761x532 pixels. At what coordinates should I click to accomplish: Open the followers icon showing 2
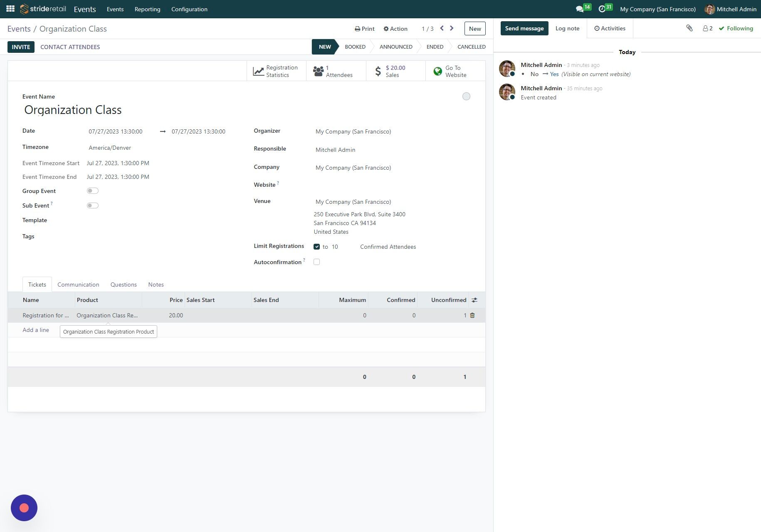pos(707,28)
